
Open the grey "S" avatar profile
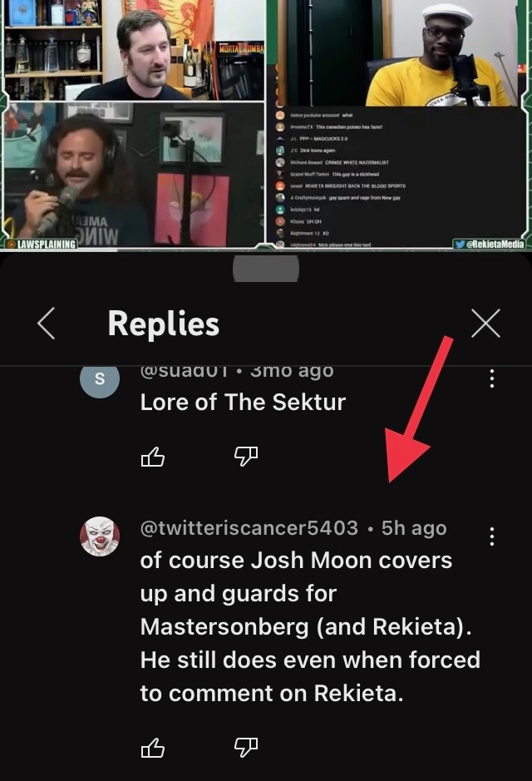coord(100,381)
